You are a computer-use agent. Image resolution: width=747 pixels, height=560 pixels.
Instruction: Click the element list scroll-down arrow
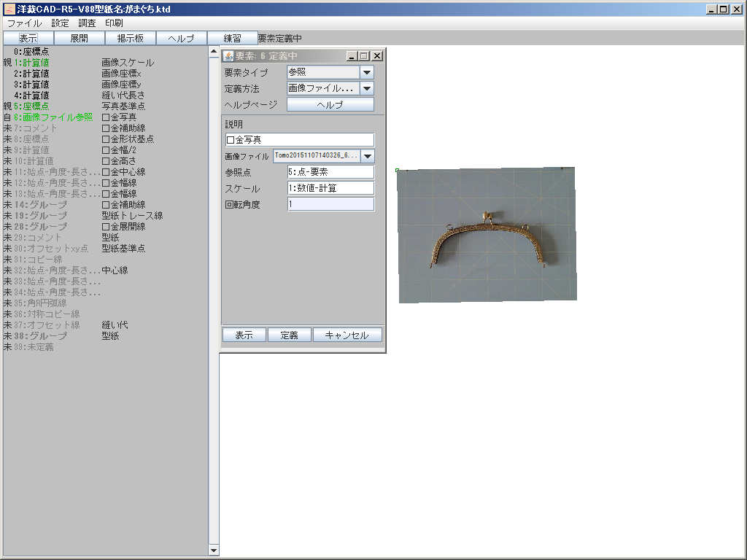(214, 551)
